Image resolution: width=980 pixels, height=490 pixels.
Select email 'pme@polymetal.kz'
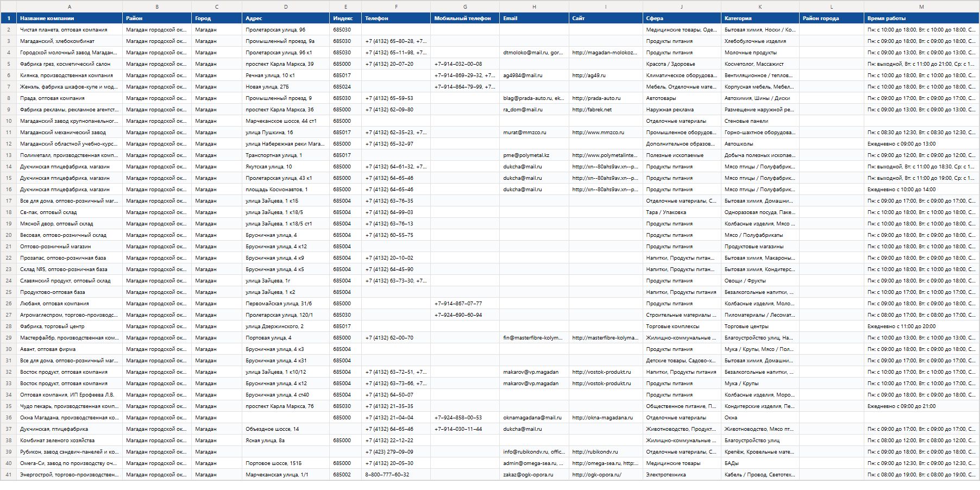coord(534,155)
